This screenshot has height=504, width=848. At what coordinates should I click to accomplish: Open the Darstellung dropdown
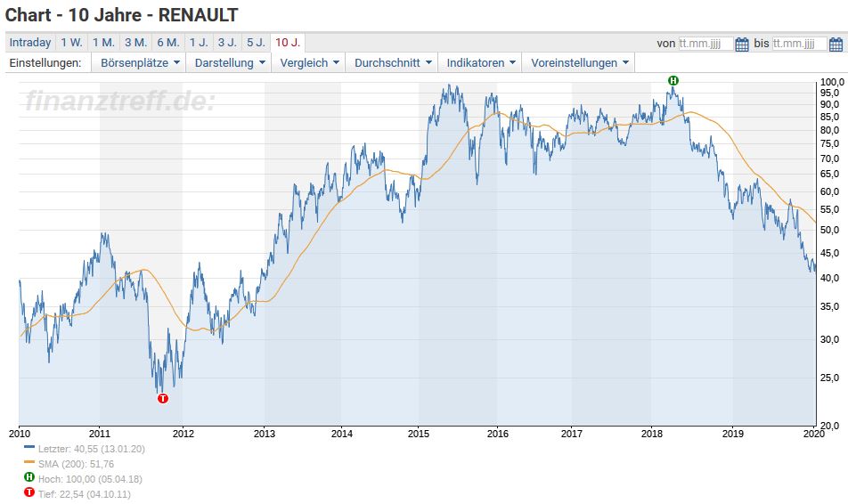point(230,62)
